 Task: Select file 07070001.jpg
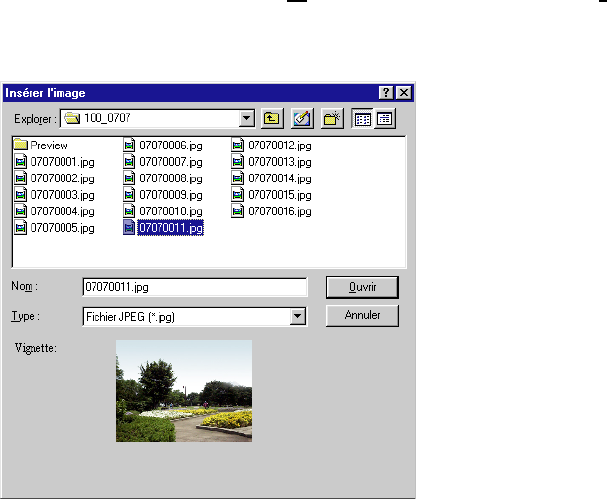54,161
